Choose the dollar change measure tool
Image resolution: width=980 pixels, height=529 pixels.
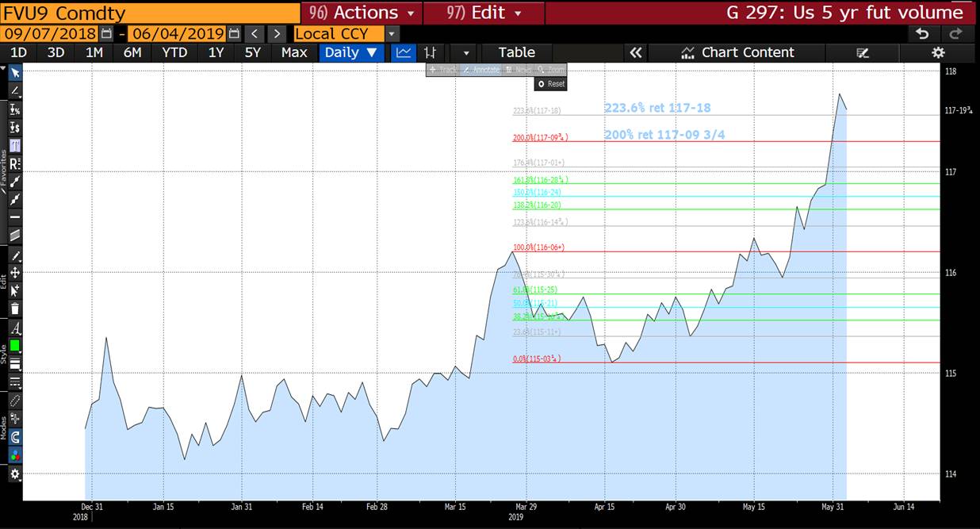[x=15, y=128]
